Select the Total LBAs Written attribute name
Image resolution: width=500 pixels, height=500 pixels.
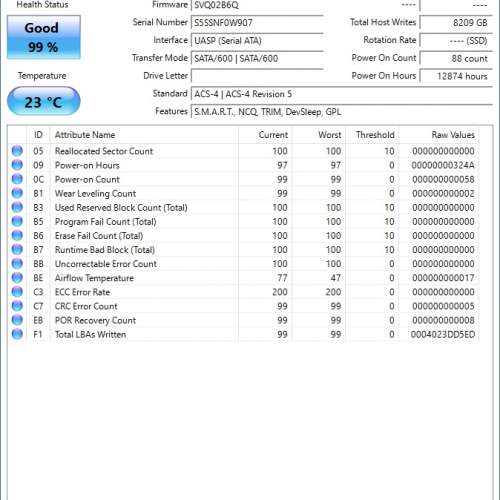coord(90,334)
